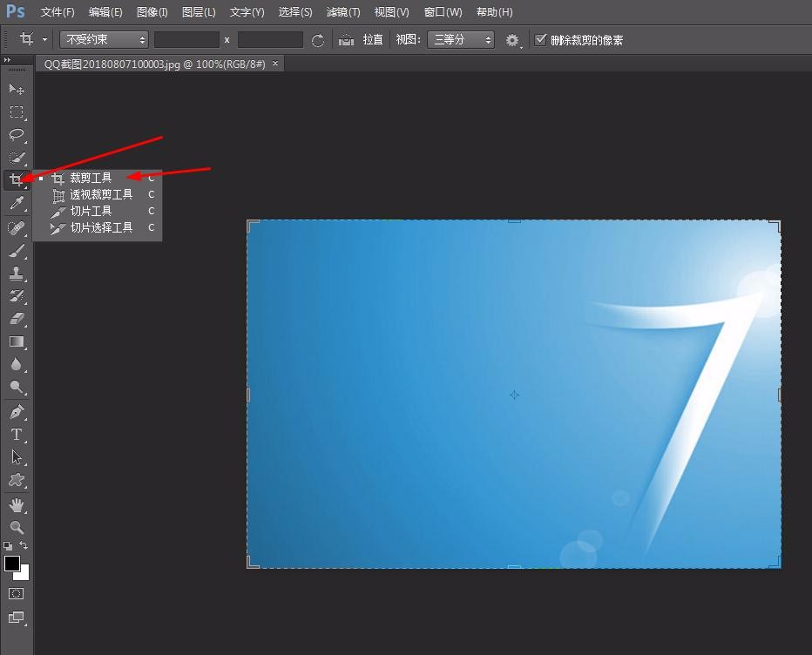Viewport: 812px width, 655px height.
Task: Select the Eraser tool
Action: click(x=16, y=319)
